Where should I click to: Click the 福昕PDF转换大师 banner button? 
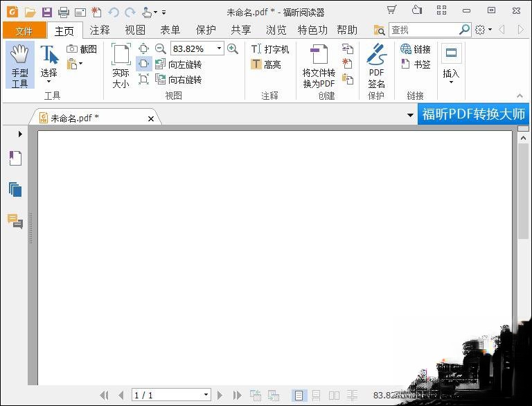click(x=473, y=114)
